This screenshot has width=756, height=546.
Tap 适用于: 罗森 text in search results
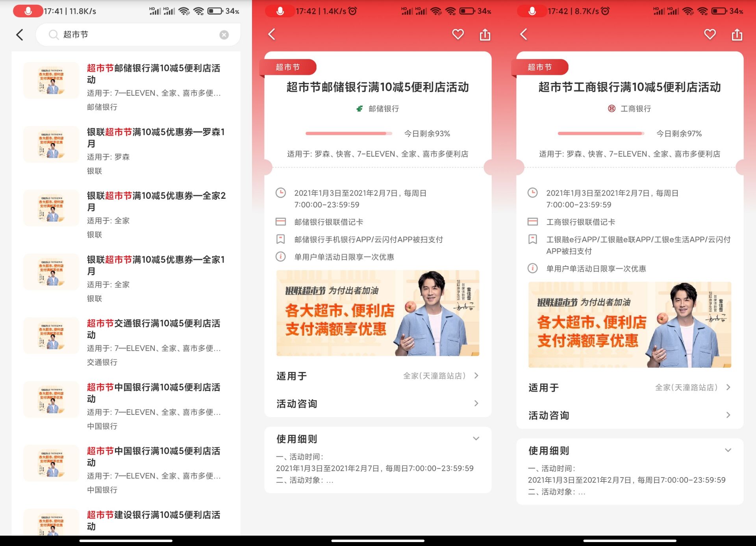coord(108,157)
